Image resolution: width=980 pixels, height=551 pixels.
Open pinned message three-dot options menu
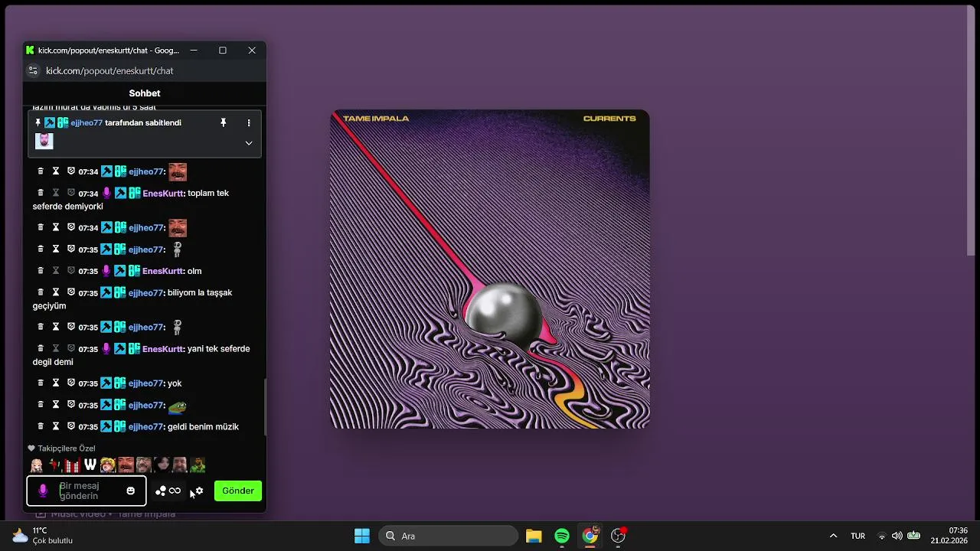click(x=248, y=122)
